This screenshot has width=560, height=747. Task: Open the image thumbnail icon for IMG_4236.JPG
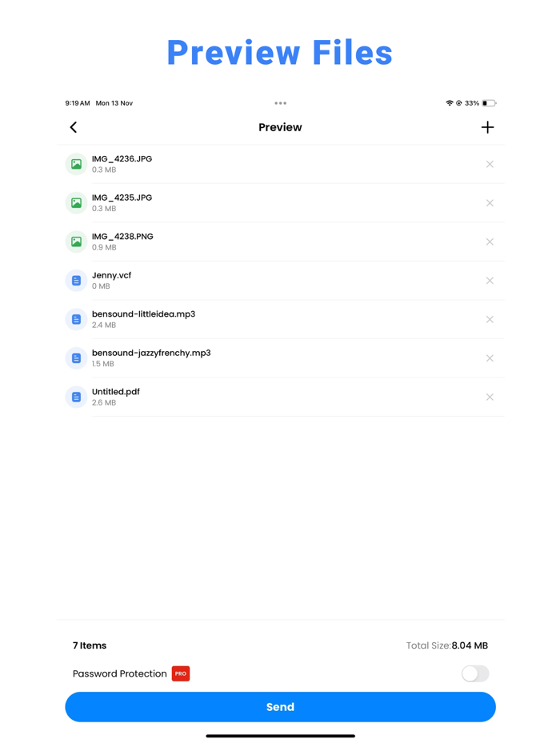pos(75,164)
